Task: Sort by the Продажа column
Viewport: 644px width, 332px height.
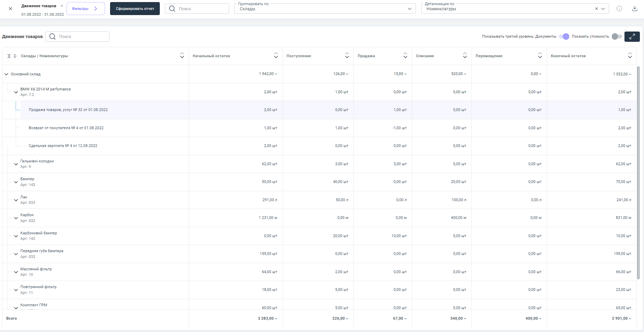Action: [x=405, y=56]
